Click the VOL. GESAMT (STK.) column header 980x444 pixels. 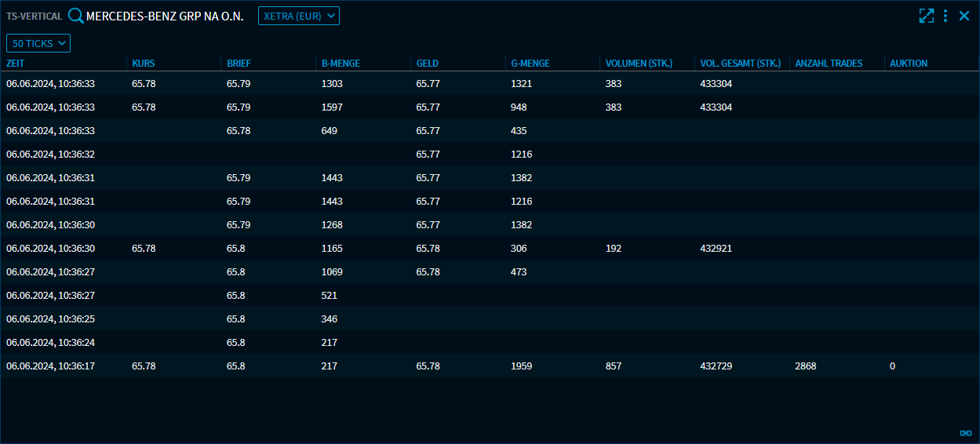pyautogui.click(x=740, y=64)
